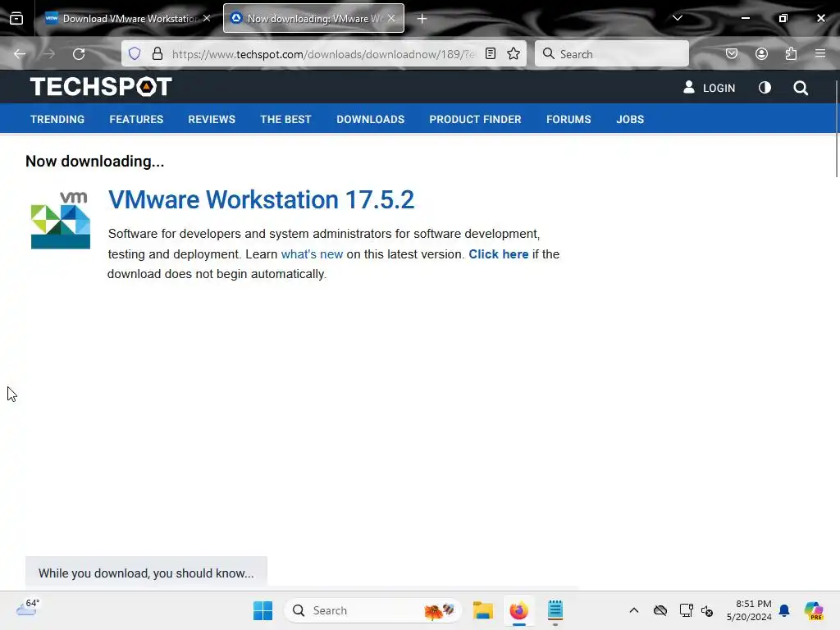The width and height of the screenshot is (840, 630).
Task: Click the taskbar Search box
Action: click(373, 610)
